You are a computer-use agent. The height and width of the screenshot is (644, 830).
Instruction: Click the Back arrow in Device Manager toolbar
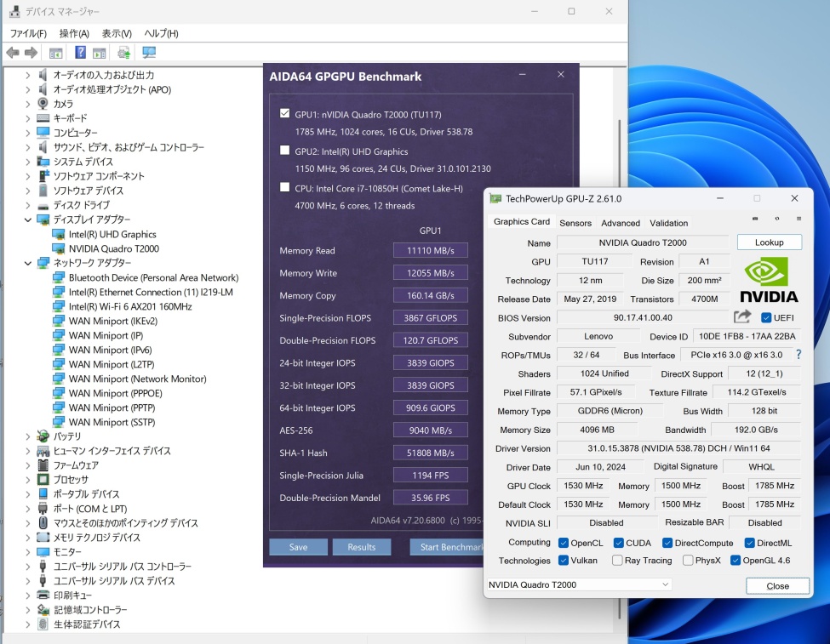click(x=13, y=53)
